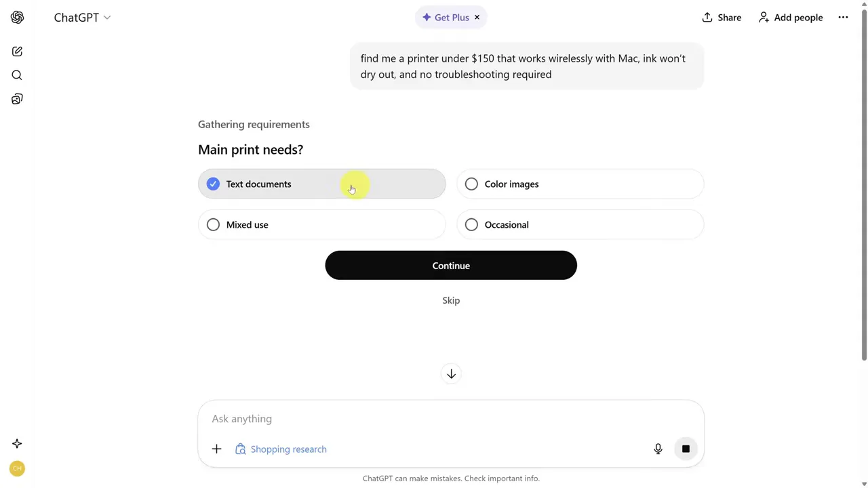Activate dictation with the microphone icon
The height and width of the screenshot is (488, 868).
pyautogui.click(x=657, y=449)
